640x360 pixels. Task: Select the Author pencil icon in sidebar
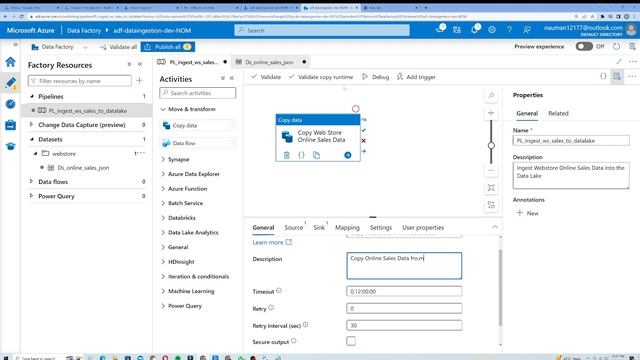pos(11,83)
